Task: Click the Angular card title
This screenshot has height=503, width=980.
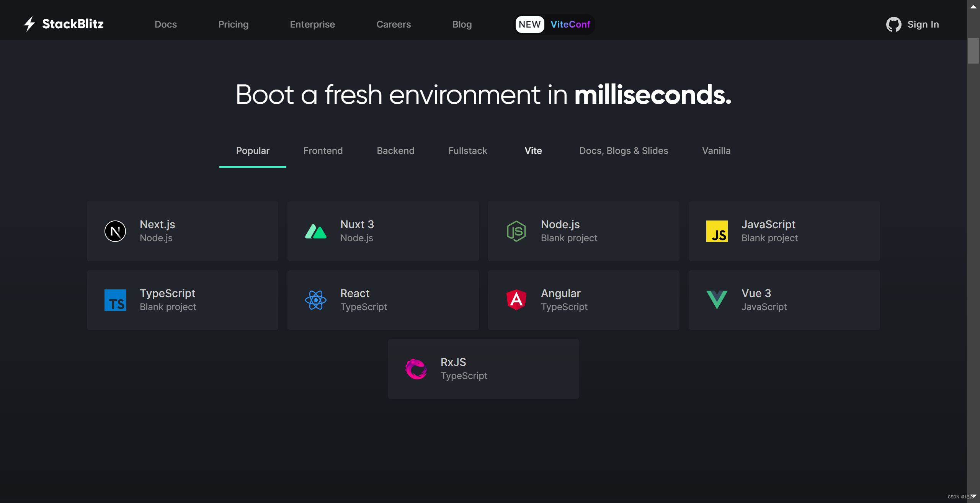Action: click(x=561, y=293)
